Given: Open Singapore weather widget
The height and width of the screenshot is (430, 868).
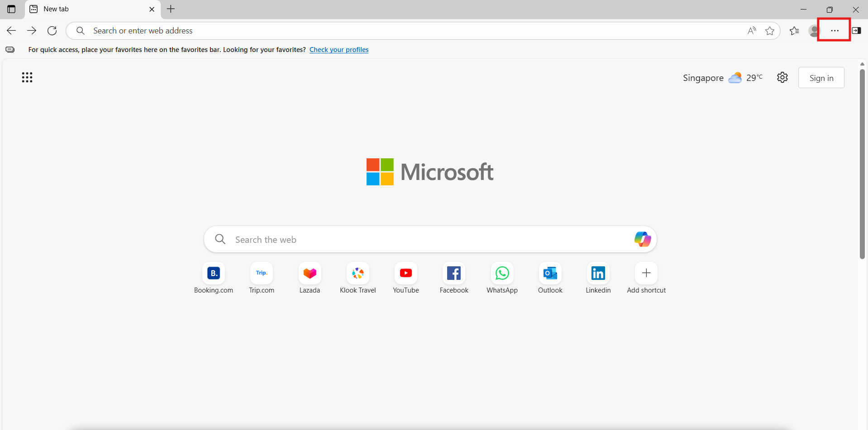Looking at the screenshot, I should point(722,78).
